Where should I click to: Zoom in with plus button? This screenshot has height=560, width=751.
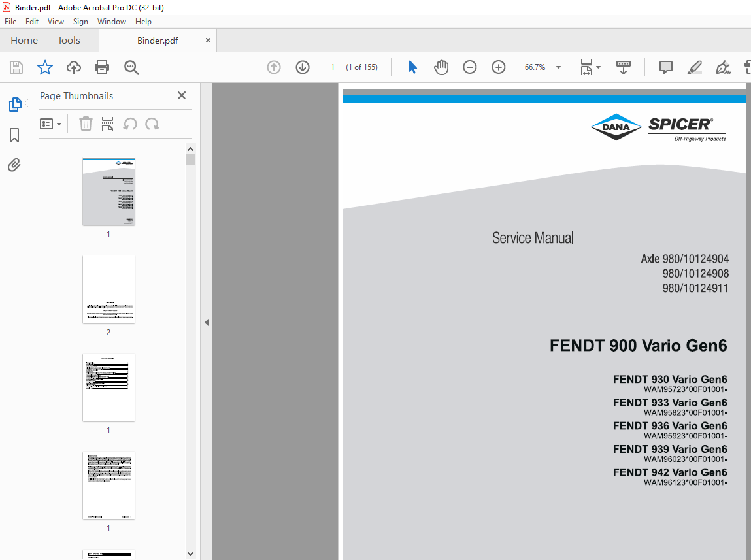pyautogui.click(x=499, y=67)
